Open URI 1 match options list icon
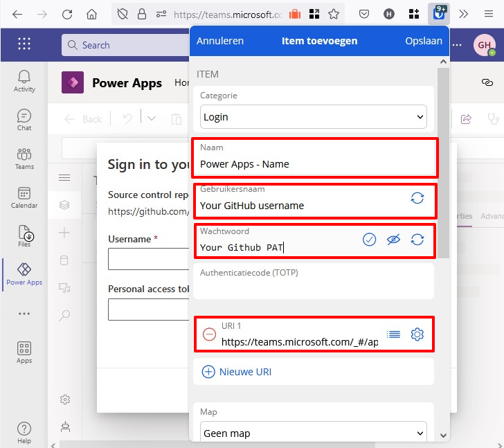The image size is (504, 448). pyautogui.click(x=393, y=334)
